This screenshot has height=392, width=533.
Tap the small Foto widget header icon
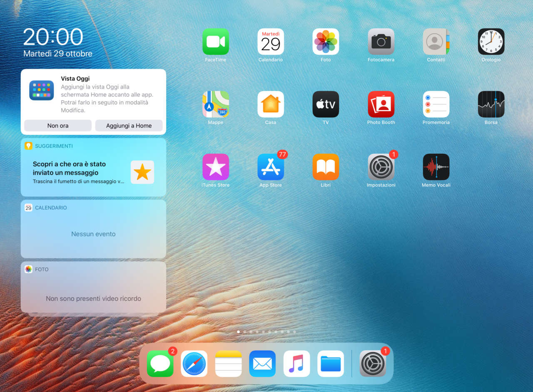[x=28, y=269]
